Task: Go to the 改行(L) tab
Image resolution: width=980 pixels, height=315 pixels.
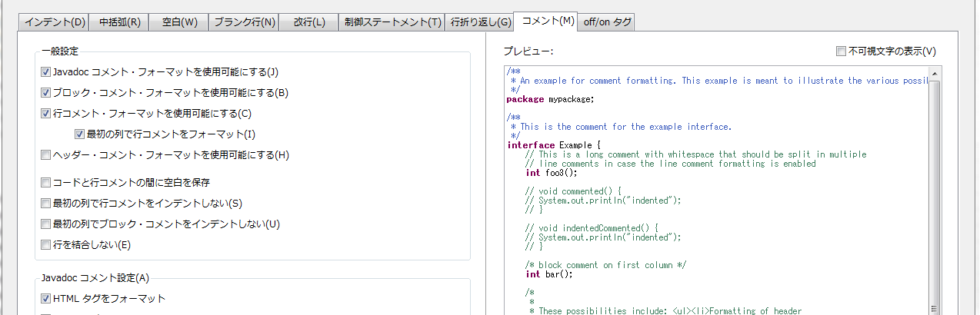Action: tap(309, 22)
